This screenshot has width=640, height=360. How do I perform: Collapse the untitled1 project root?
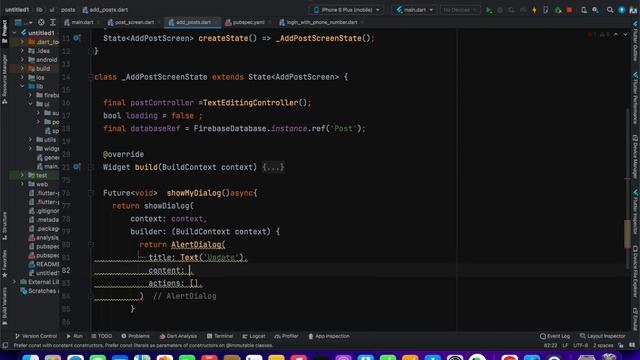15,33
